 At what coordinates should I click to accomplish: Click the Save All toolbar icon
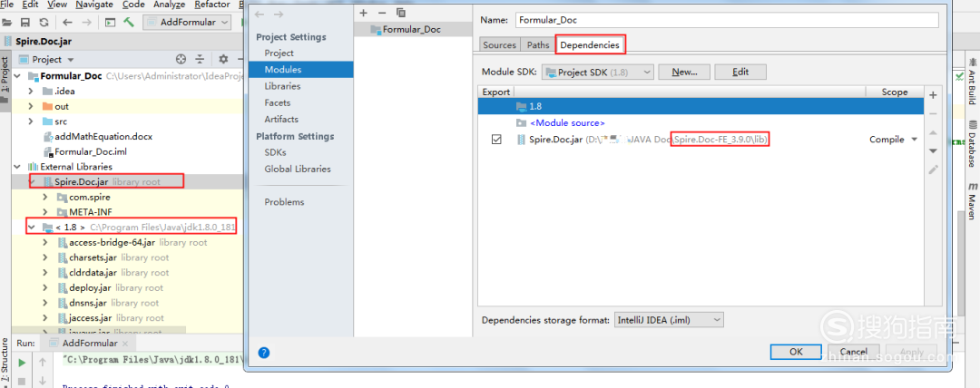tap(25, 23)
